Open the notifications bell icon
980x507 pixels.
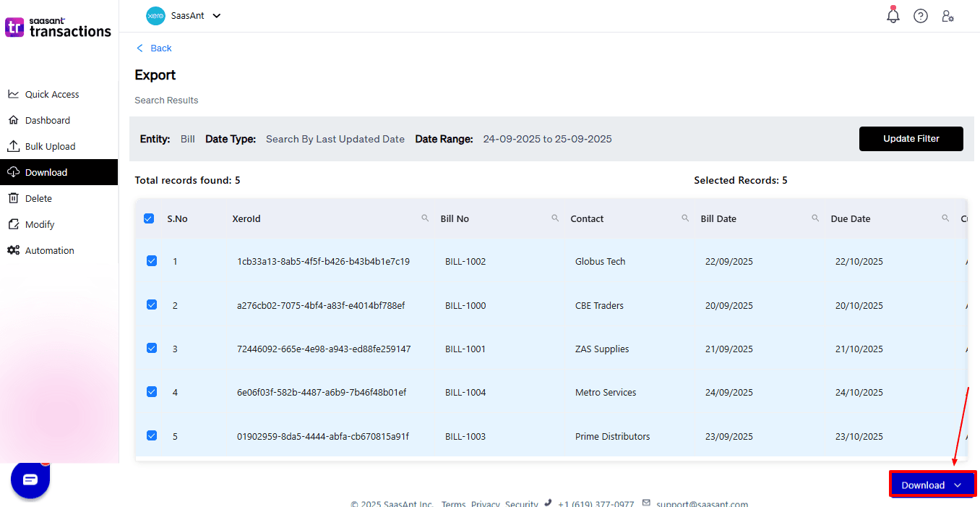(x=893, y=16)
